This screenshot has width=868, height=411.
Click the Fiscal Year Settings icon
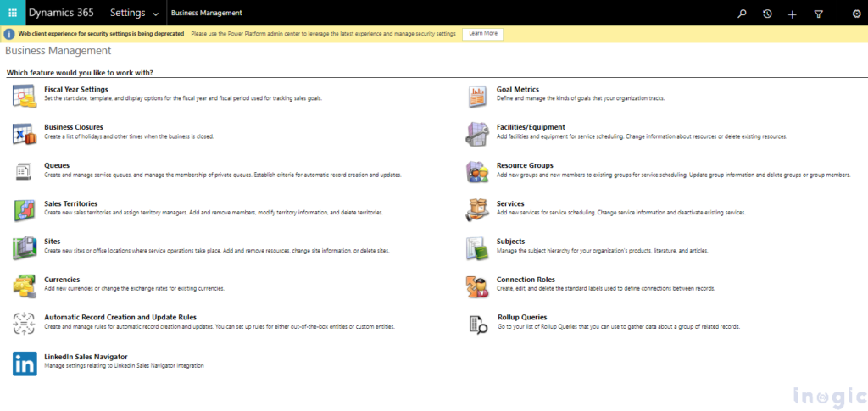pos(24,96)
